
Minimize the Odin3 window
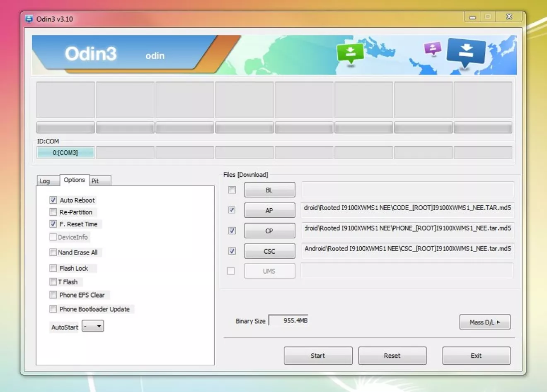pos(472,17)
